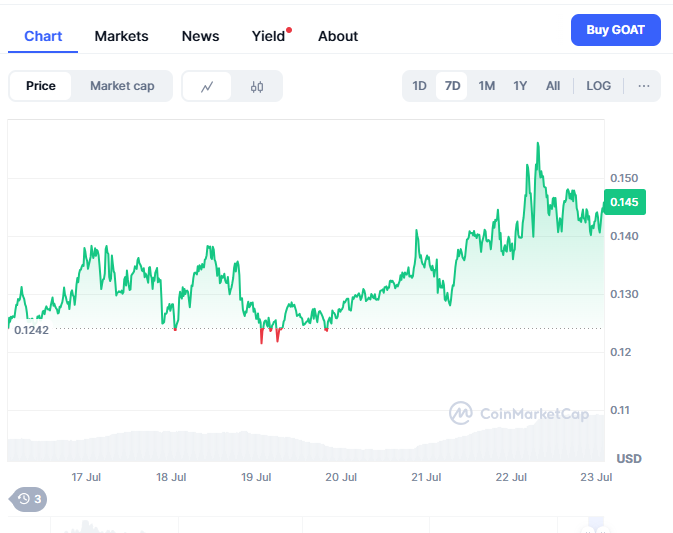Switch to candlestick chart icon
This screenshot has height=533, width=673.
257,86
